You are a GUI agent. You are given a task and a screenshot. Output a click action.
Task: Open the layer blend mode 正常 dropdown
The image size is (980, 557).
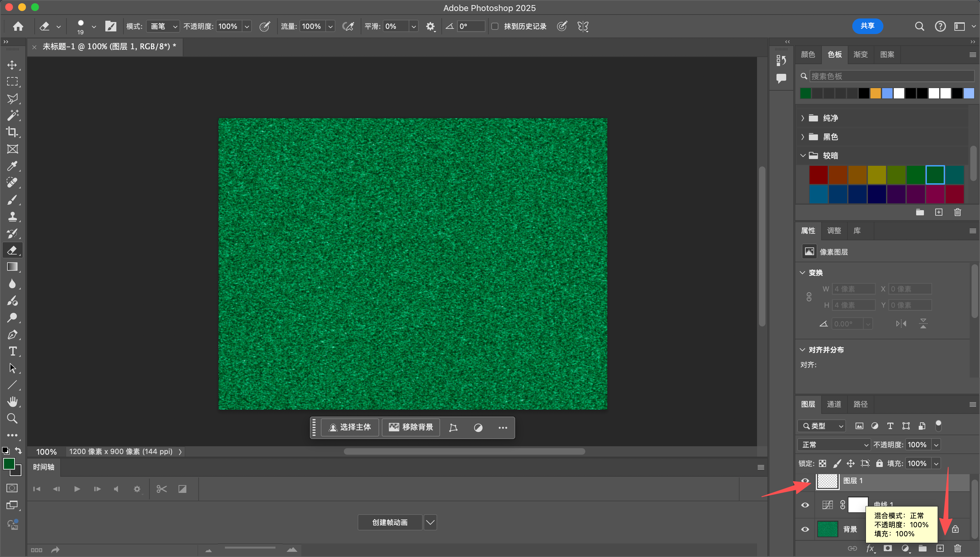point(834,445)
